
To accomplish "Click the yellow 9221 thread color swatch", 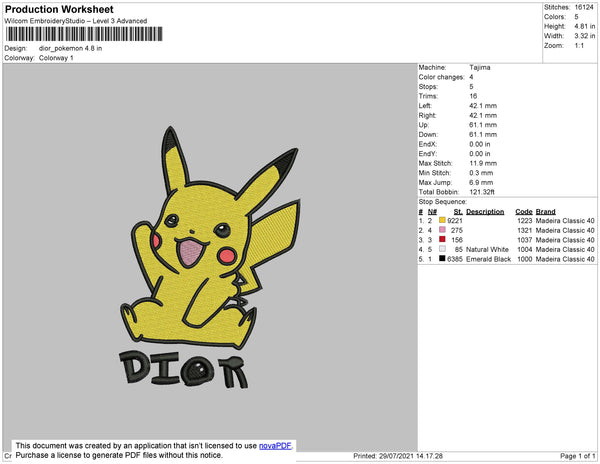I will [x=442, y=220].
